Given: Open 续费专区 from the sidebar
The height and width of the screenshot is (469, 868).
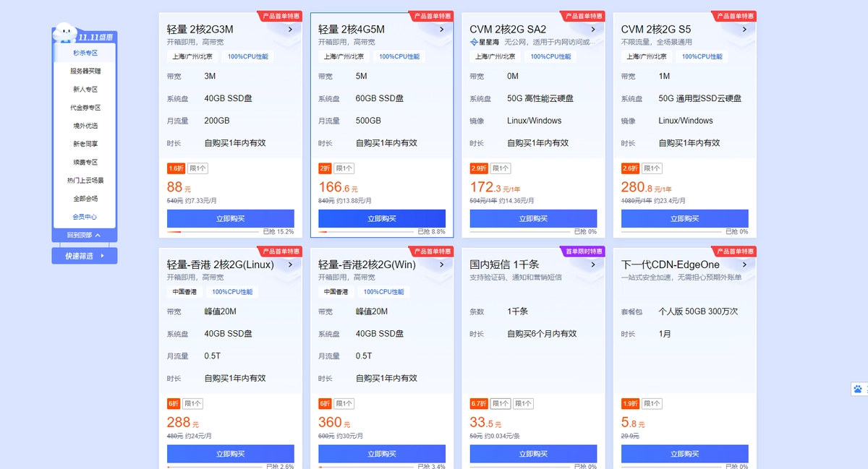Looking at the screenshot, I should click(85, 163).
